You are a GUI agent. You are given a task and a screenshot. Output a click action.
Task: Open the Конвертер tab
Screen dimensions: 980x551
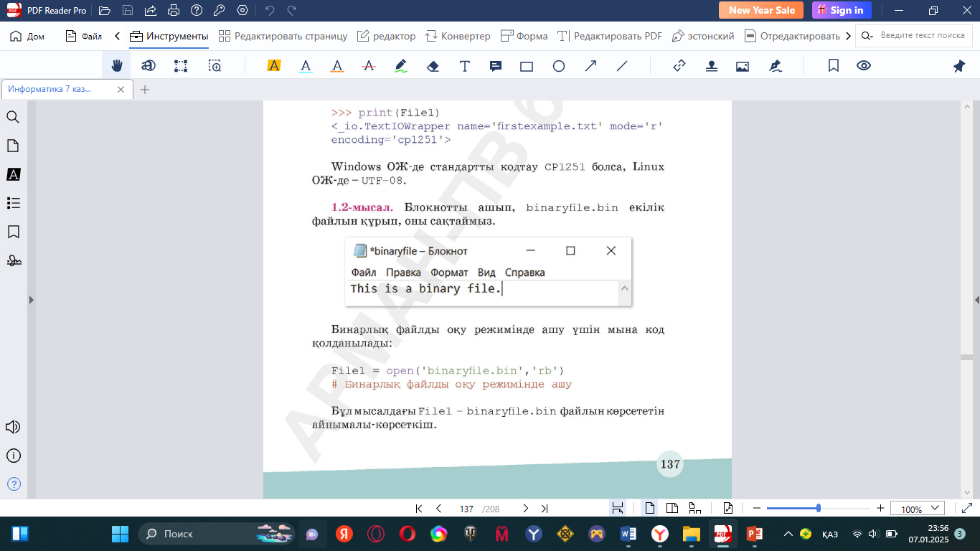click(458, 36)
